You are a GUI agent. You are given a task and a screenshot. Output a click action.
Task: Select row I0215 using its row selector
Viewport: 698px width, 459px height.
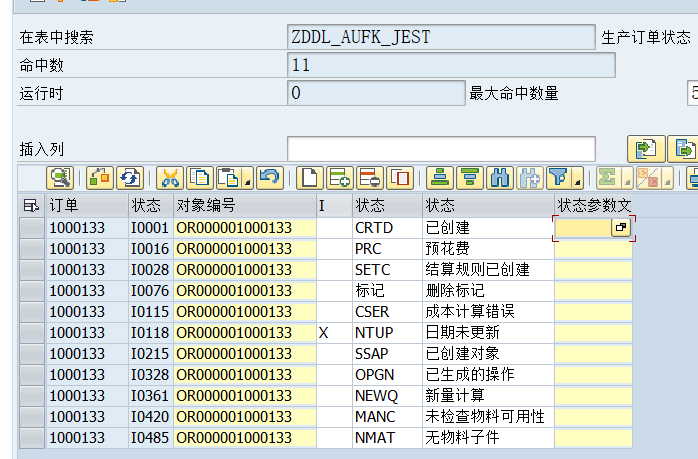click(32, 353)
